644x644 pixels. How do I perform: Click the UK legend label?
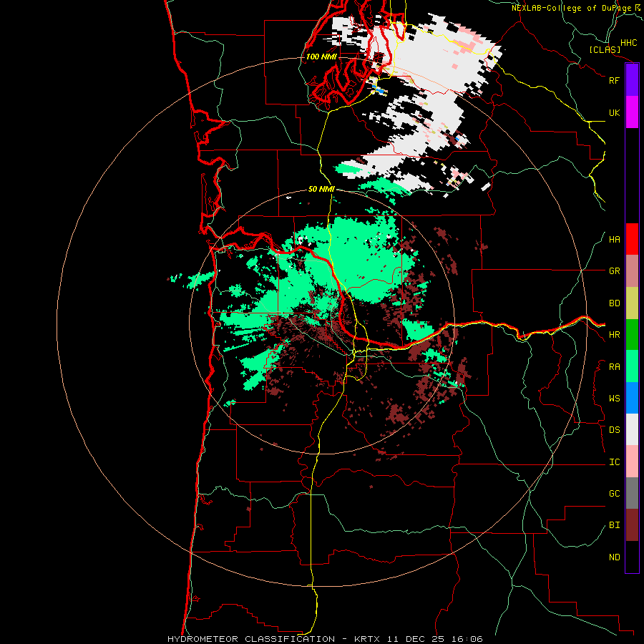(614, 112)
